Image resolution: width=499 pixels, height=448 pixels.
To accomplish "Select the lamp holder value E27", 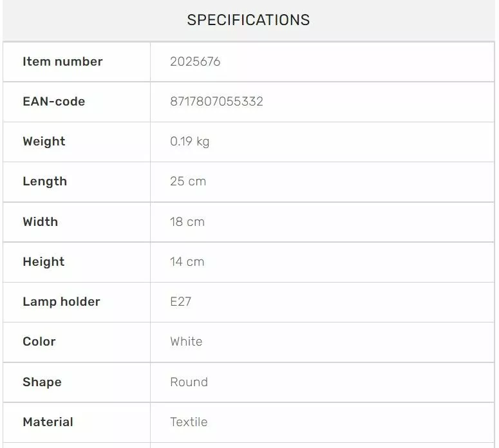I will point(180,302).
